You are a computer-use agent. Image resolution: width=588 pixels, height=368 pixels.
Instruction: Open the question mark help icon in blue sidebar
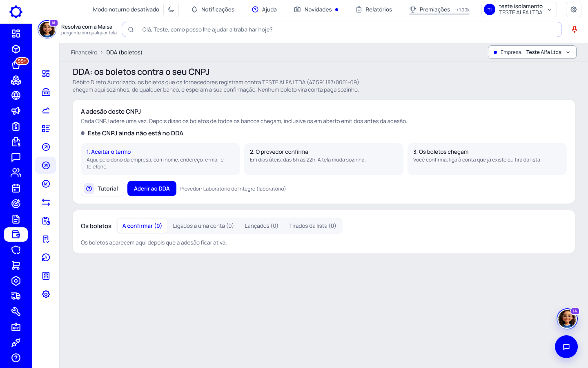pos(16,358)
